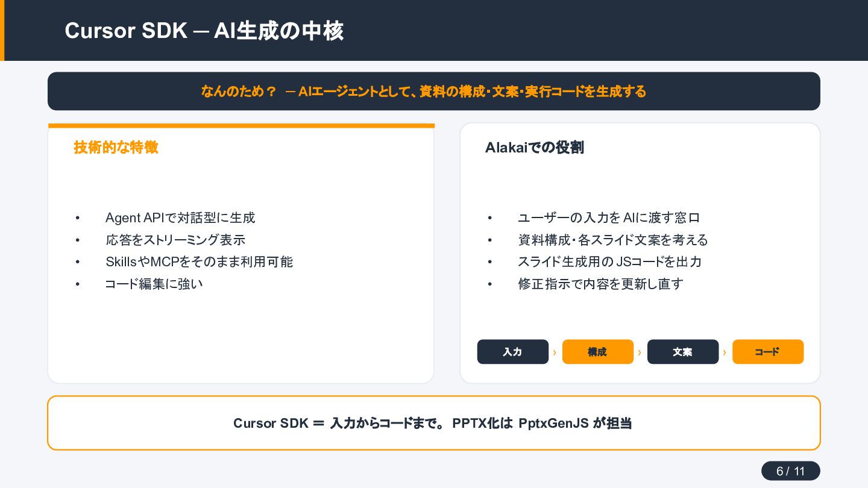
Task: Click the 修正指示で内容を更新し直す bullet
Action: [600, 284]
